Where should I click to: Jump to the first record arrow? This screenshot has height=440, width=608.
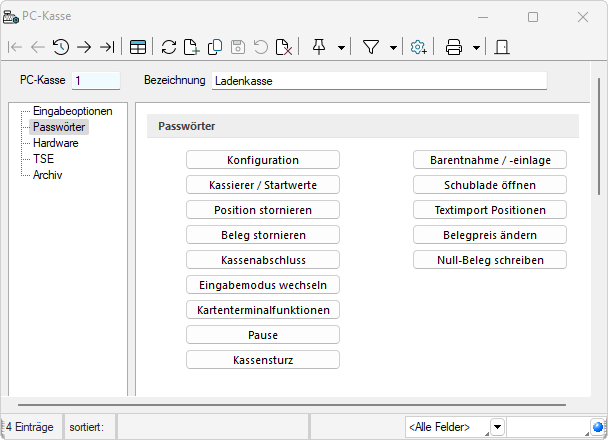point(15,47)
